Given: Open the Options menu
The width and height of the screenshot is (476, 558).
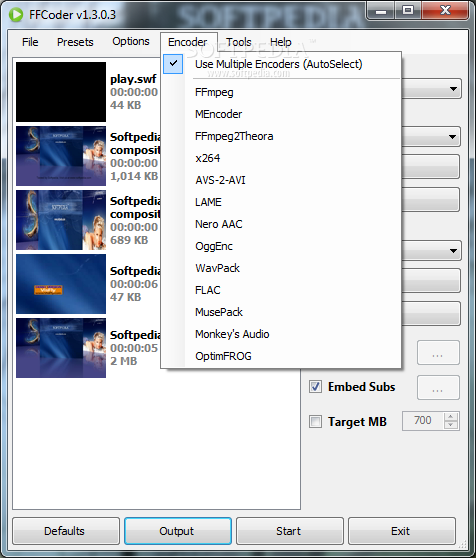Looking at the screenshot, I should 131,41.
